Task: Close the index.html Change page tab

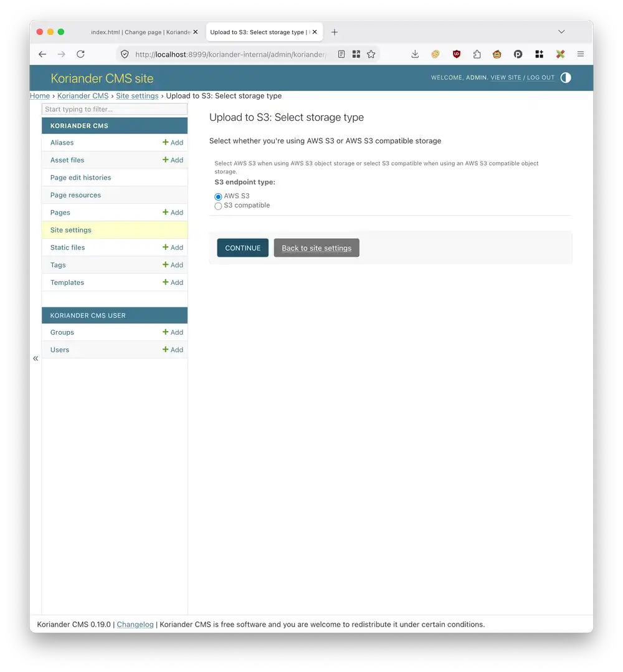Action: pyautogui.click(x=195, y=32)
